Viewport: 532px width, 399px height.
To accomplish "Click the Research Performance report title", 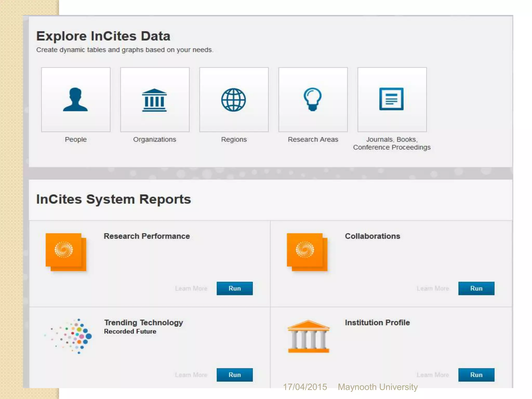I will pos(147,236).
